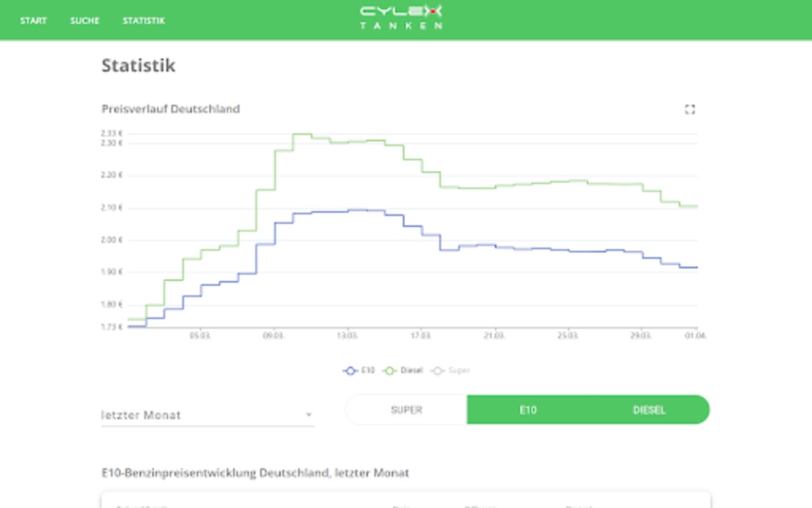The image size is (812, 508).
Task: Click the 2.00 € axis label
Action: pyautogui.click(x=112, y=240)
